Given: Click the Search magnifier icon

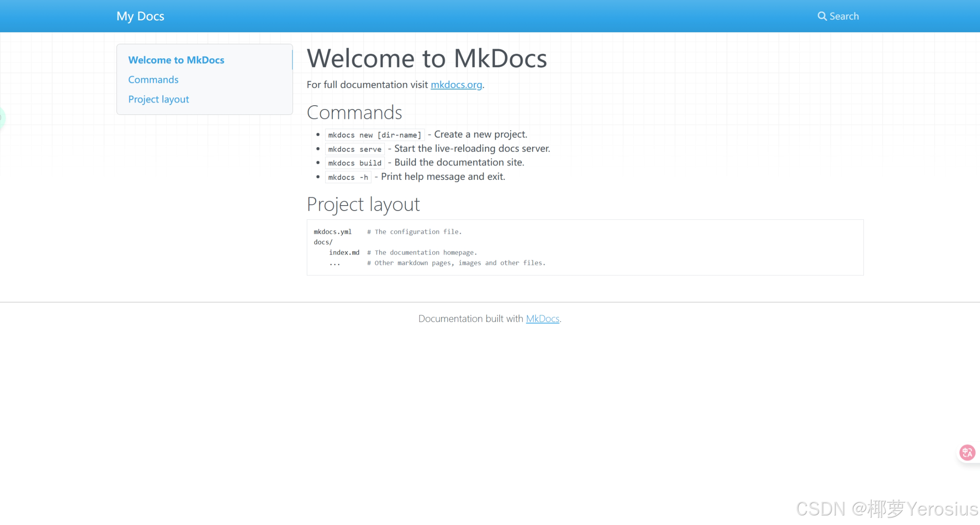Looking at the screenshot, I should (822, 16).
